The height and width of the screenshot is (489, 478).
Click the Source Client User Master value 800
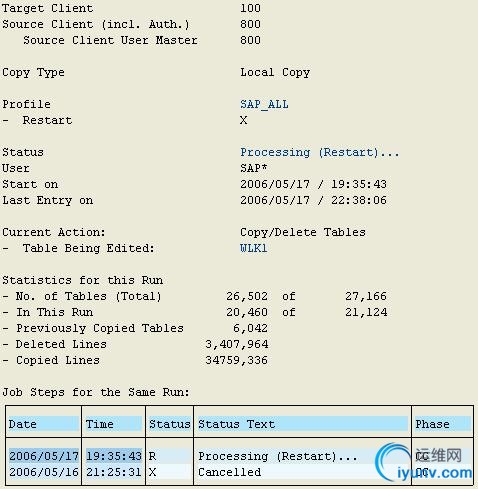250,40
